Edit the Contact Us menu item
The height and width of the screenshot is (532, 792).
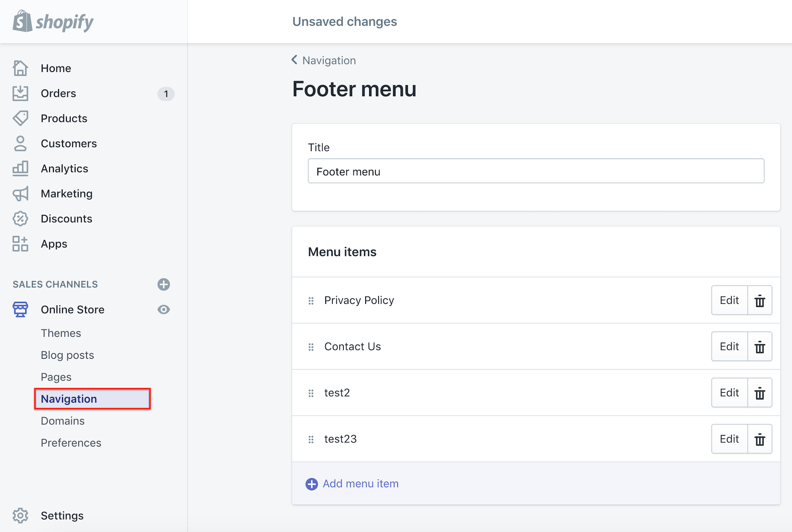pos(729,347)
